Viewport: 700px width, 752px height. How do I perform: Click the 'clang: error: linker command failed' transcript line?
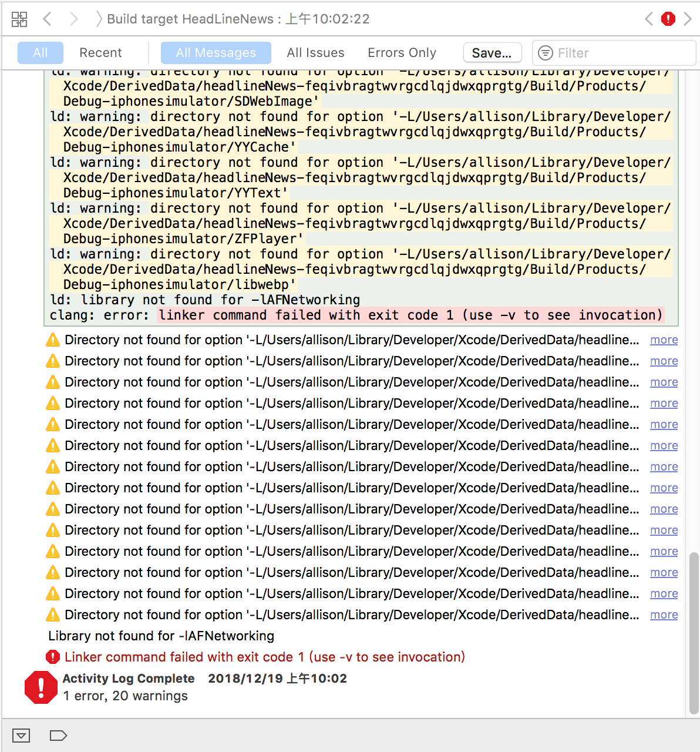356,315
